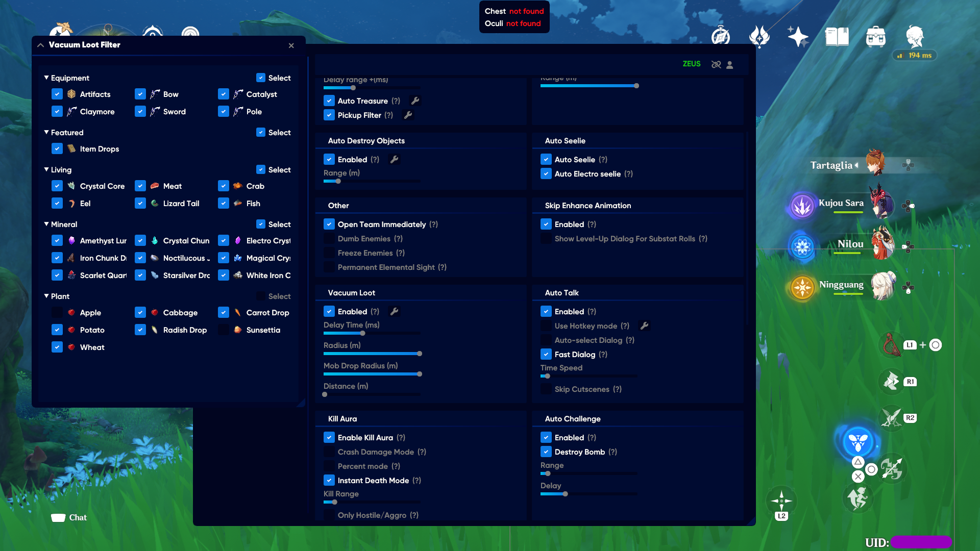Collapse the Vacuum Loot Filter panel chevron

click(40, 45)
